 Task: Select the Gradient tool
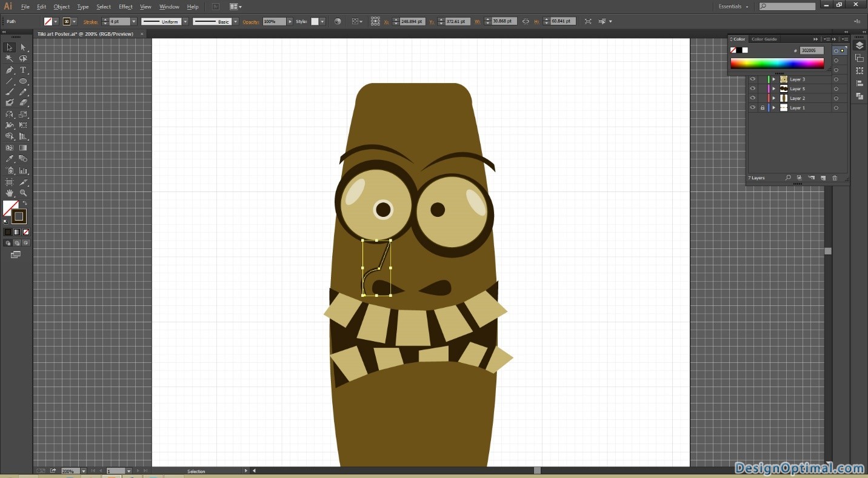(x=23, y=148)
